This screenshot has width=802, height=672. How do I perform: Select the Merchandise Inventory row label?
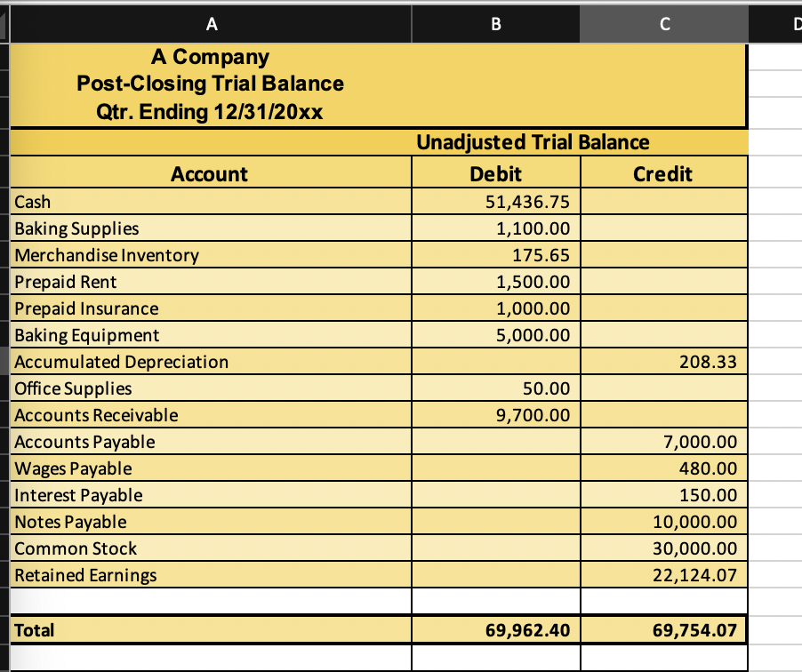pos(106,255)
